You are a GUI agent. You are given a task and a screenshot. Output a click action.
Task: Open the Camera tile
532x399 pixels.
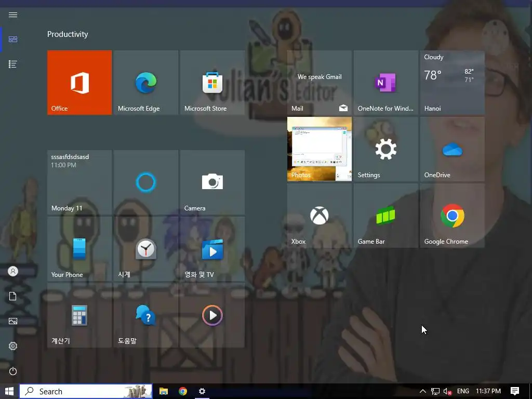point(212,182)
